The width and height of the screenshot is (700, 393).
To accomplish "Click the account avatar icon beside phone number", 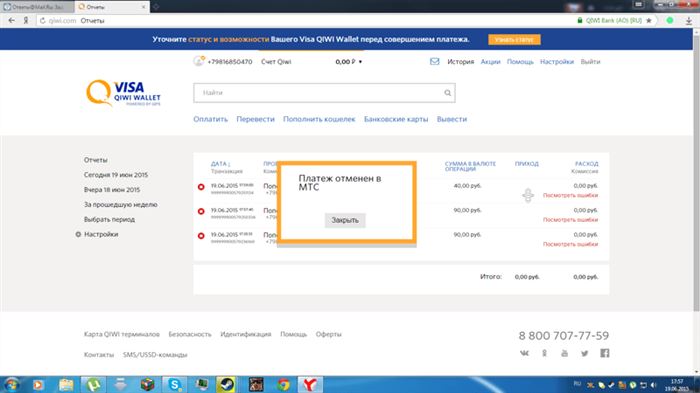I will click(199, 61).
